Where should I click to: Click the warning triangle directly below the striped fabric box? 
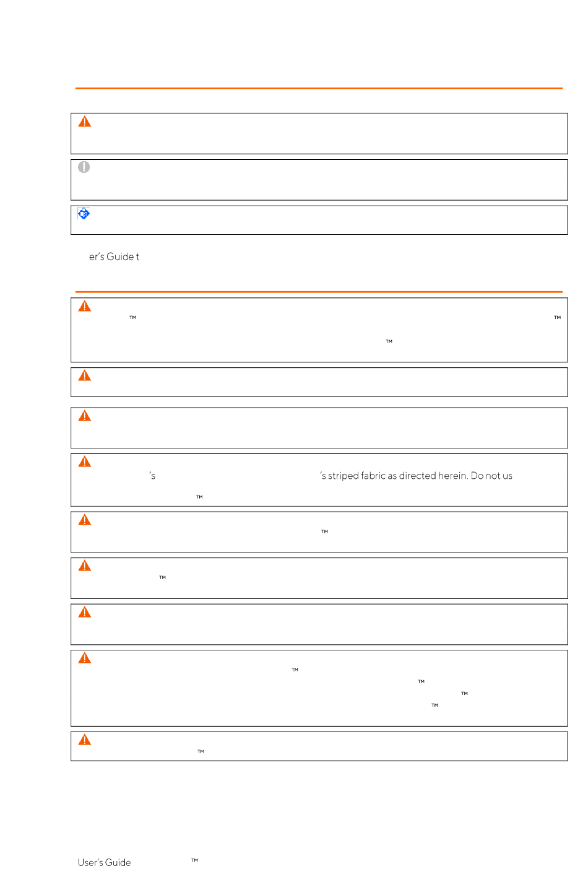point(85,520)
